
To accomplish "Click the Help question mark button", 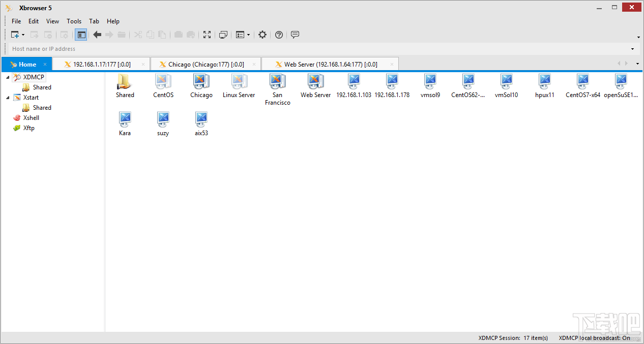I will point(278,35).
